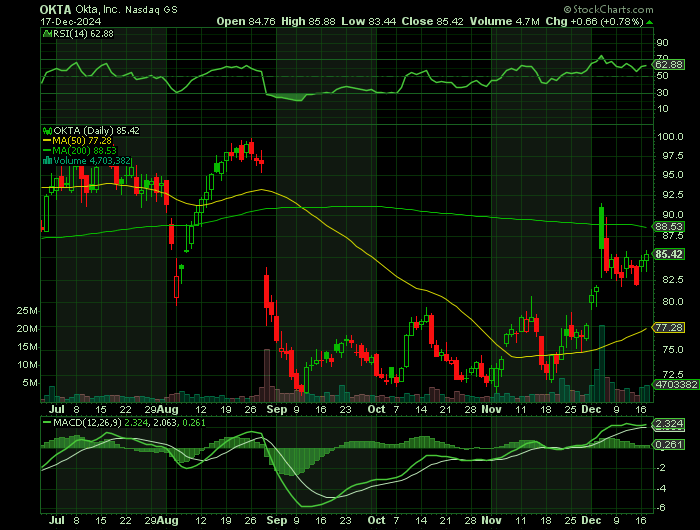The height and width of the screenshot is (530, 700).
Task: Click the Nasdaq GS exchange label
Action: (151, 9)
